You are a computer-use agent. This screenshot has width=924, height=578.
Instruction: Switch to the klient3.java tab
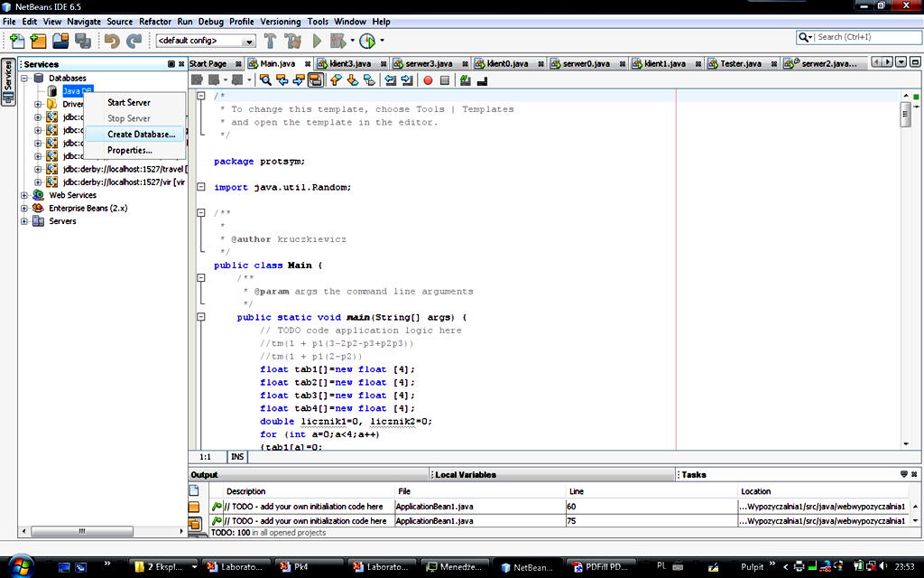351,64
